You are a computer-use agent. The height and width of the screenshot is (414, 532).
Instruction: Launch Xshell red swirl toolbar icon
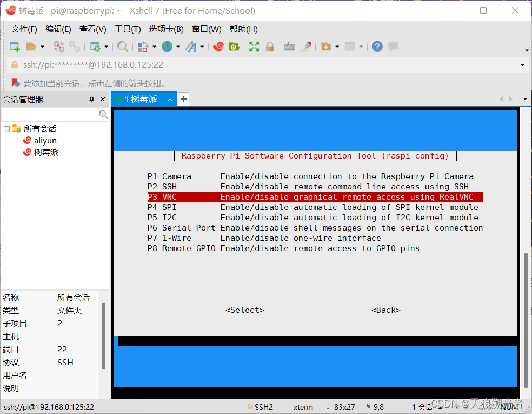pyautogui.click(x=218, y=47)
